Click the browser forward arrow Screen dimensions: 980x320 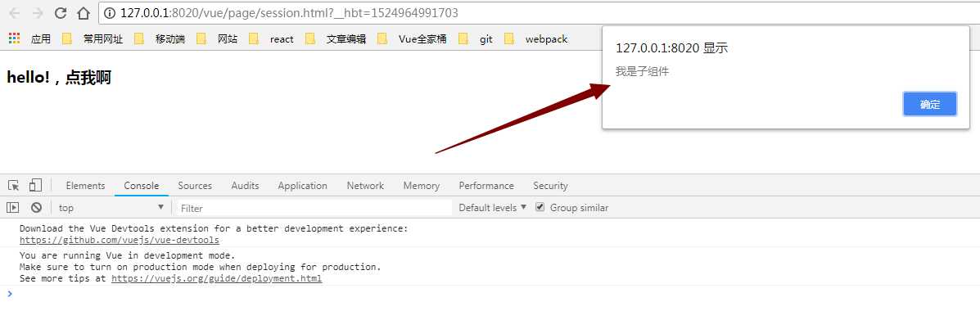click(38, 12)
